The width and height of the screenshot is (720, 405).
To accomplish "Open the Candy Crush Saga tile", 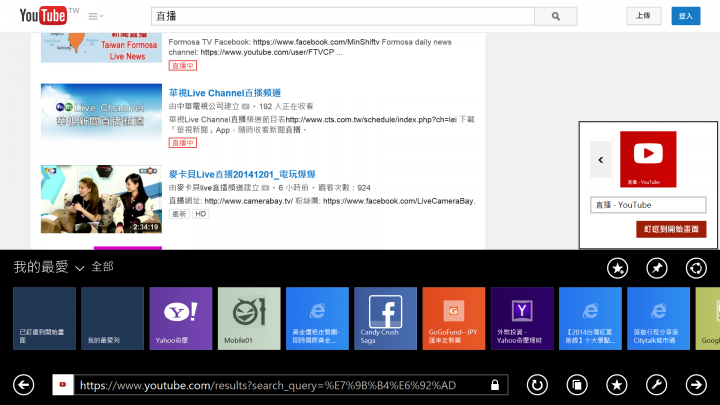I will [385, 318].
